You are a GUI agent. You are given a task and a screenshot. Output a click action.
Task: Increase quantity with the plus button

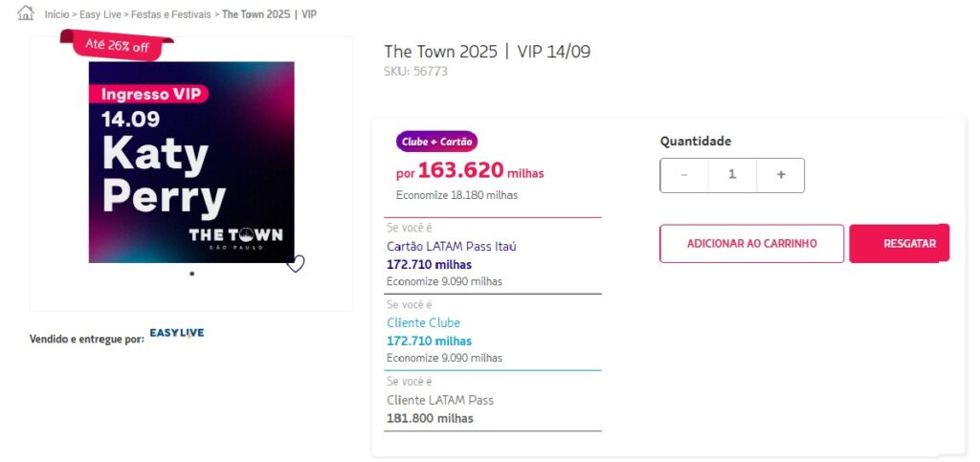point(781,175)
